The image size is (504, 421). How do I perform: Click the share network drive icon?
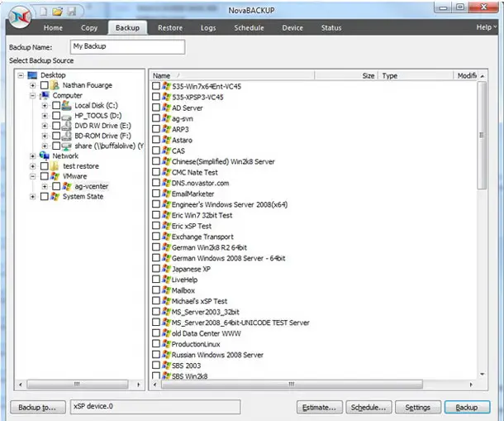[x=67, y=146]
